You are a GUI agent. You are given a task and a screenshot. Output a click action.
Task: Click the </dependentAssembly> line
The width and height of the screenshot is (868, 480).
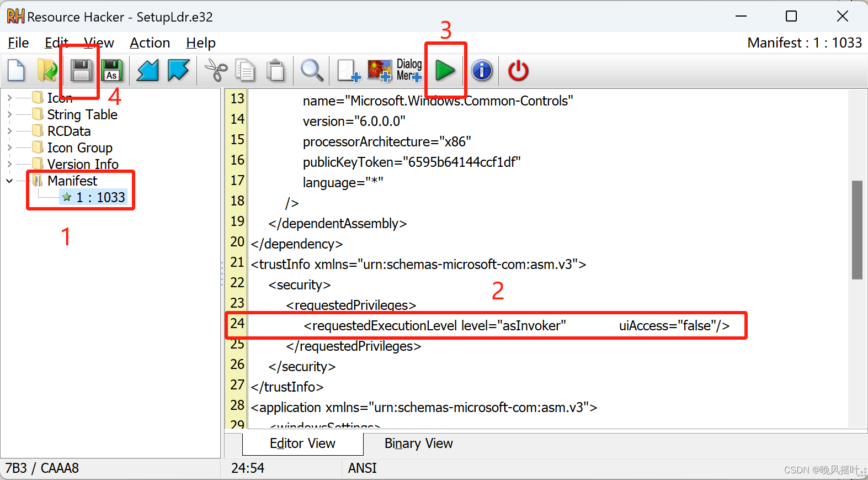338,224
